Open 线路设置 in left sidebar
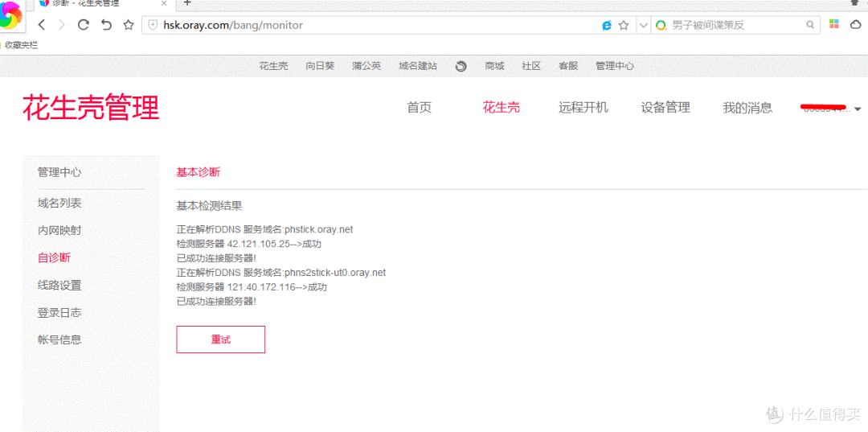Screen dimensions: 868x432 coord(59,286)
